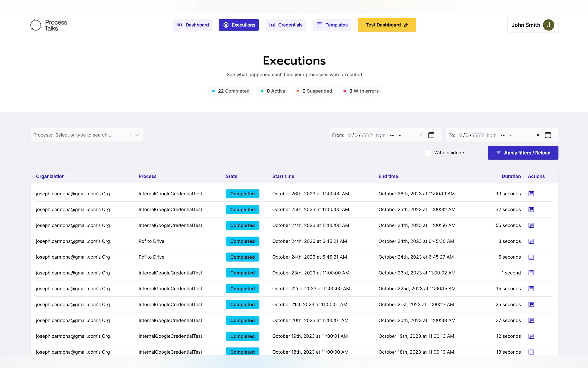Open the To AM/PM dropdown

pos(507,135)
